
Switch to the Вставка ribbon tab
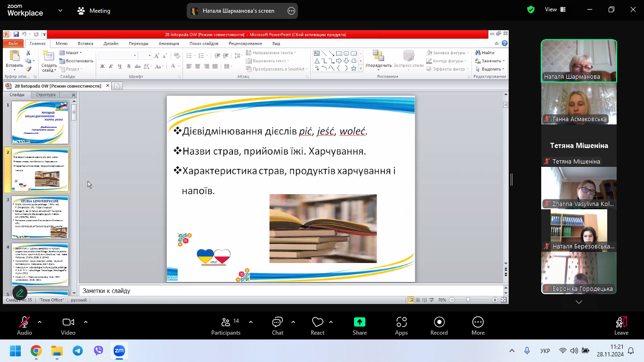point(85,43)
